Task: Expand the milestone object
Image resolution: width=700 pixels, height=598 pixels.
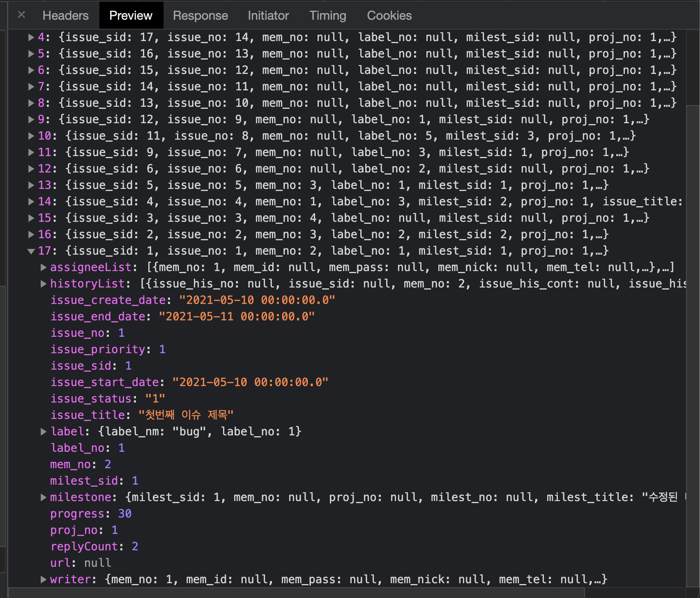Action: (x=44, y=497)
